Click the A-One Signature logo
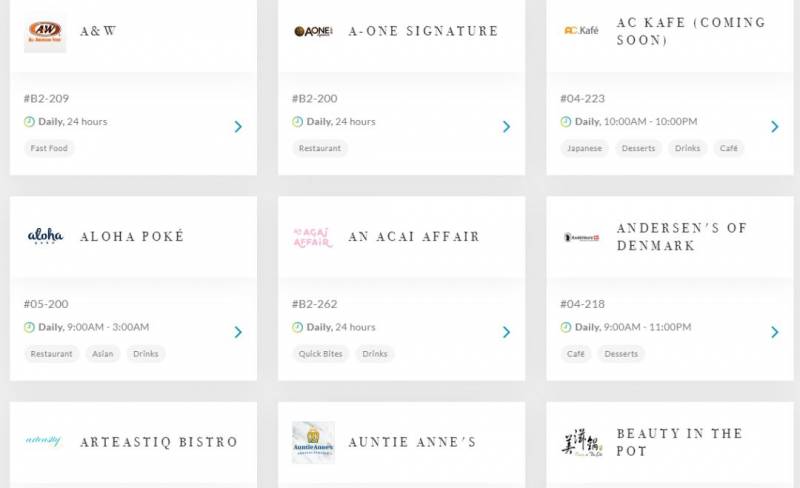This screenshot has width=800, height=488. (x=313, y=32)
